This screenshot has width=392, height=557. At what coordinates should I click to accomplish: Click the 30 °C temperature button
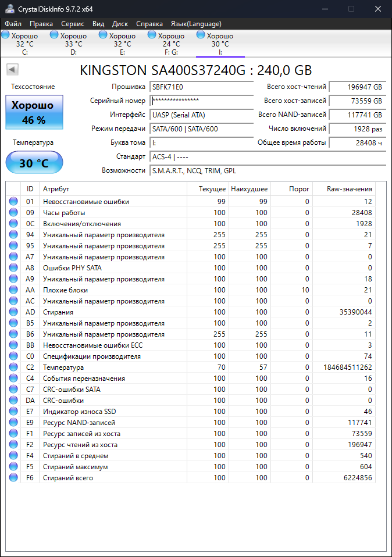[x=34, y=162]
